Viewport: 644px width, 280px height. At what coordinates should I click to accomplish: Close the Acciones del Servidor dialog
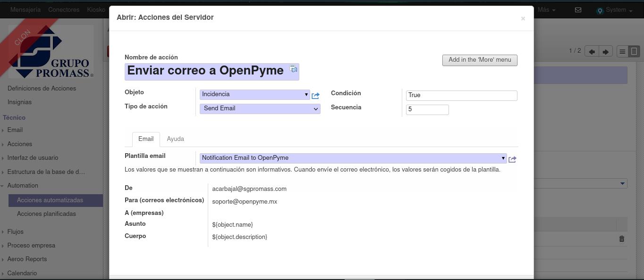tap(523, 18)
